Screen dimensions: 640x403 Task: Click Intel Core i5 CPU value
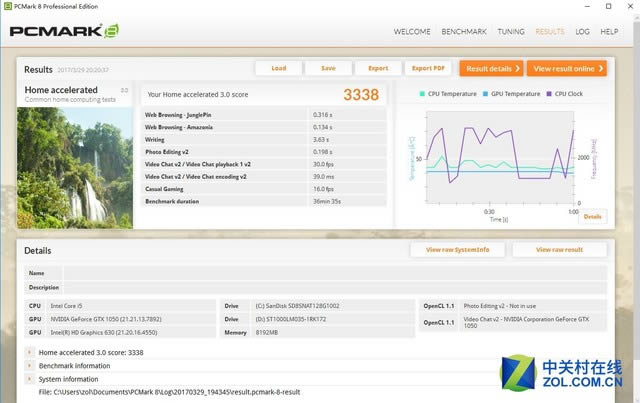[66, 306]
